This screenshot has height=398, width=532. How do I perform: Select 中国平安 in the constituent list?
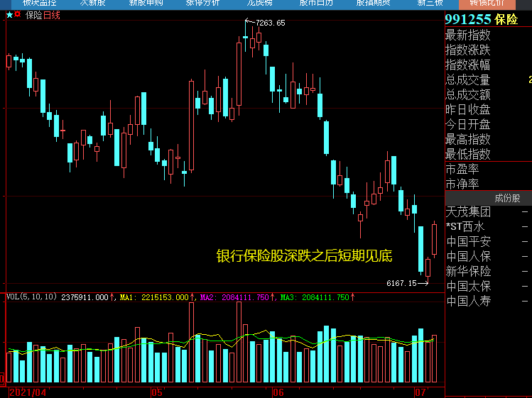click(x=488, y=242)
